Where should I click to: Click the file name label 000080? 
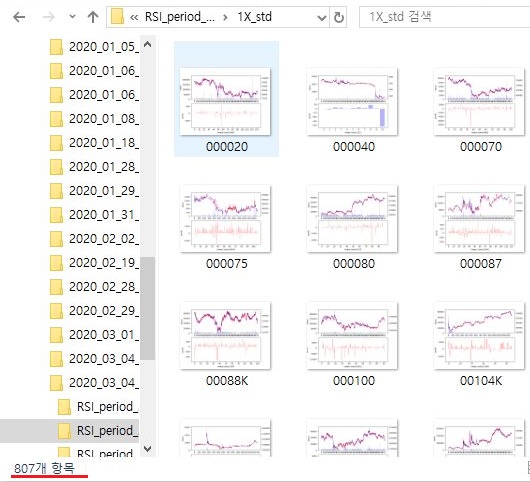pos(354,263)
